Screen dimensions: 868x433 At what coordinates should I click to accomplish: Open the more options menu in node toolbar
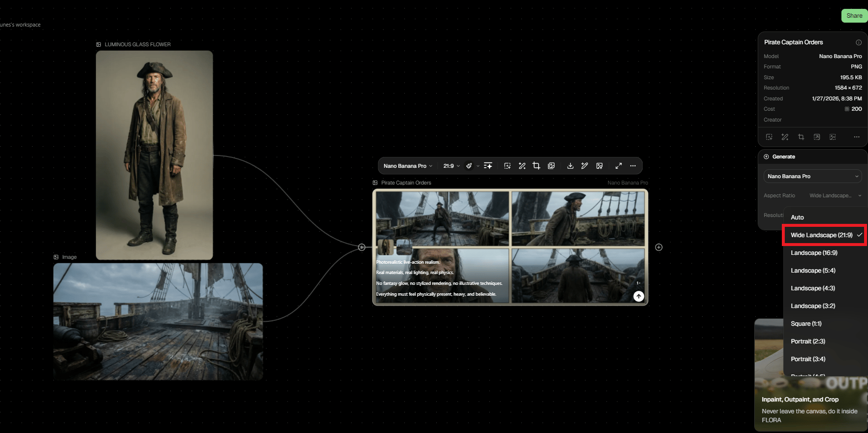point(633,166)
